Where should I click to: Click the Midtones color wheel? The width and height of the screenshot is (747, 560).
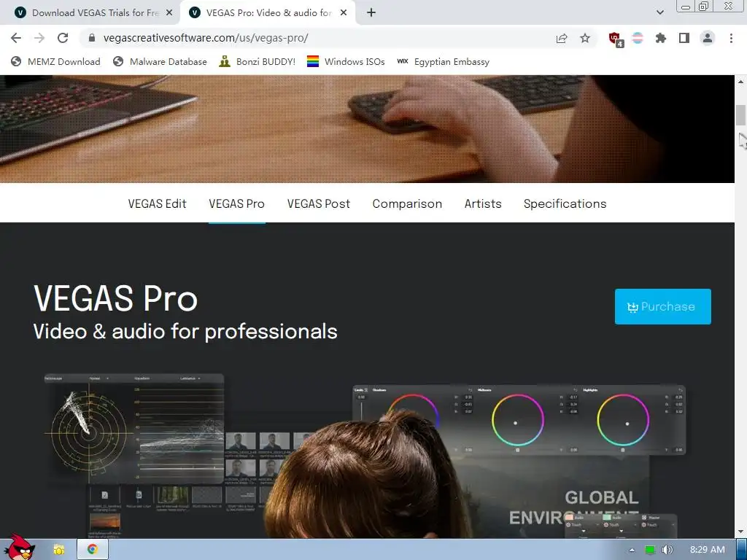(517, 420)
